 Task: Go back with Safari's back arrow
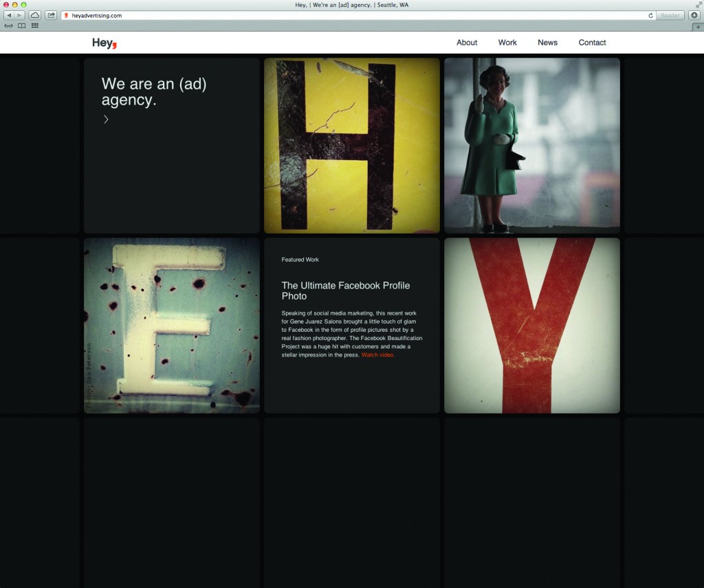(x=8, y=15)
